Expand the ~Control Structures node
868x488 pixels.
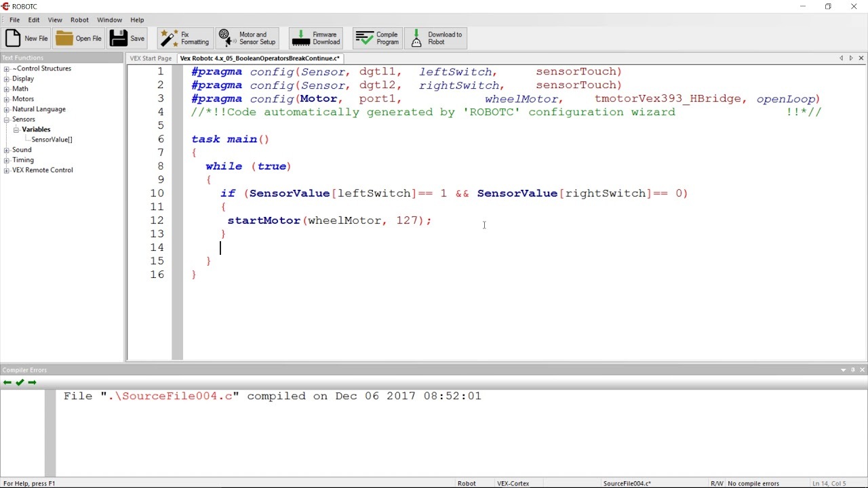[7, 68]
